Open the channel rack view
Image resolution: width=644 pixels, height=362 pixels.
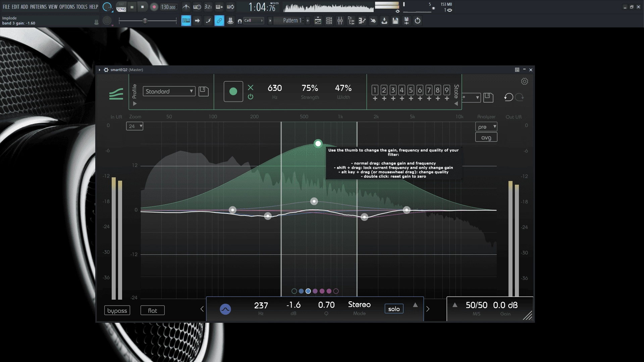[x=329, y=21]
